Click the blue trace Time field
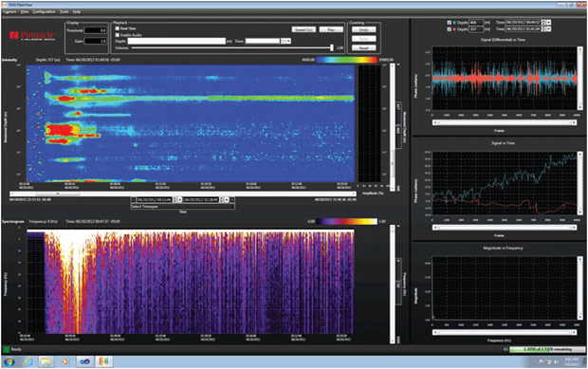The height and width of the screenshot is (369, 588). (523, 23)
